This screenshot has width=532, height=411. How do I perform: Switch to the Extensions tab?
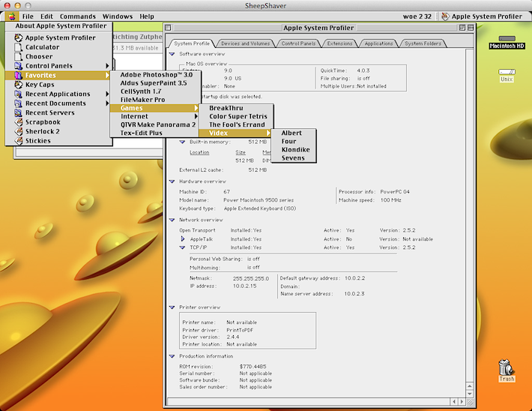(x=339, y=43)
